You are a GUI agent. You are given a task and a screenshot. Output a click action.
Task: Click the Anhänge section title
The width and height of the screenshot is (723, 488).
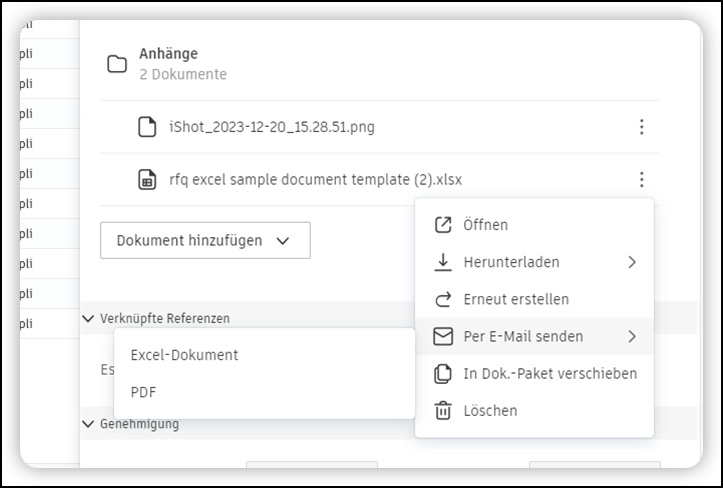point(168,54)
